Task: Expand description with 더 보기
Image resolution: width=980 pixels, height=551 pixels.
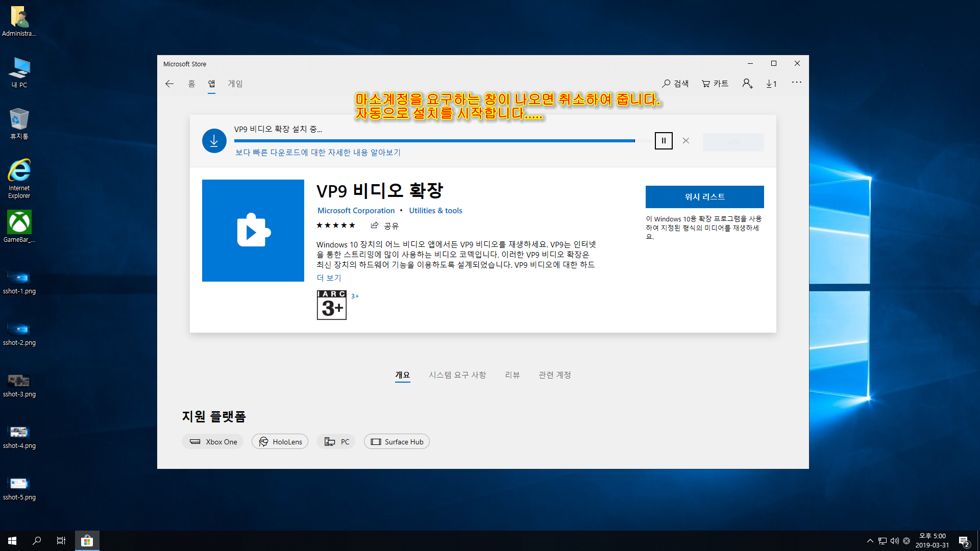Action: 329,278
